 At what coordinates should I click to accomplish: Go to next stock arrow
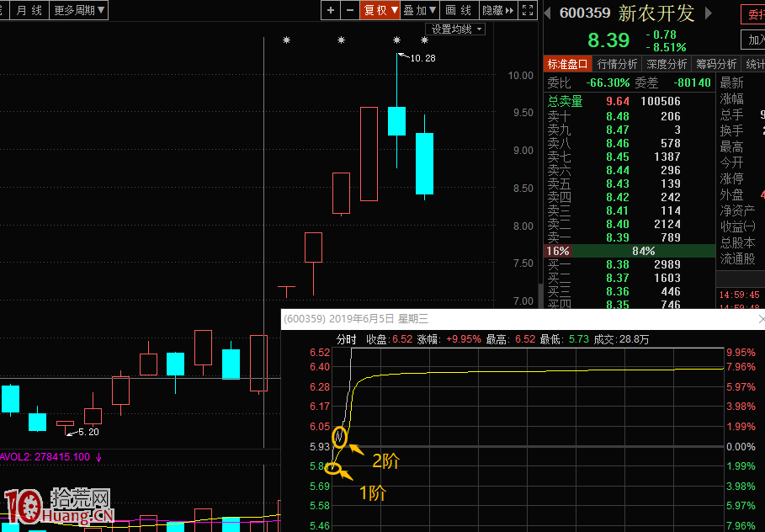[709, 13]
